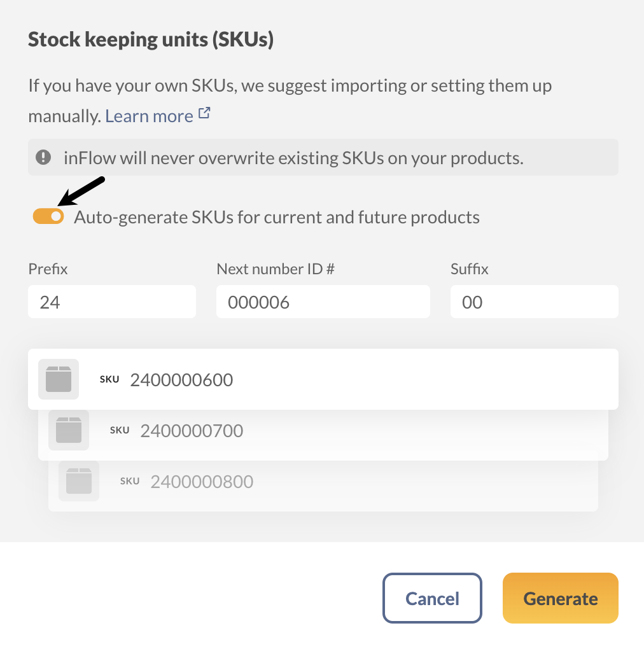644x649 pixels.
Task: Cancel the SKU setup dialog
Action: tap(432, 598)
